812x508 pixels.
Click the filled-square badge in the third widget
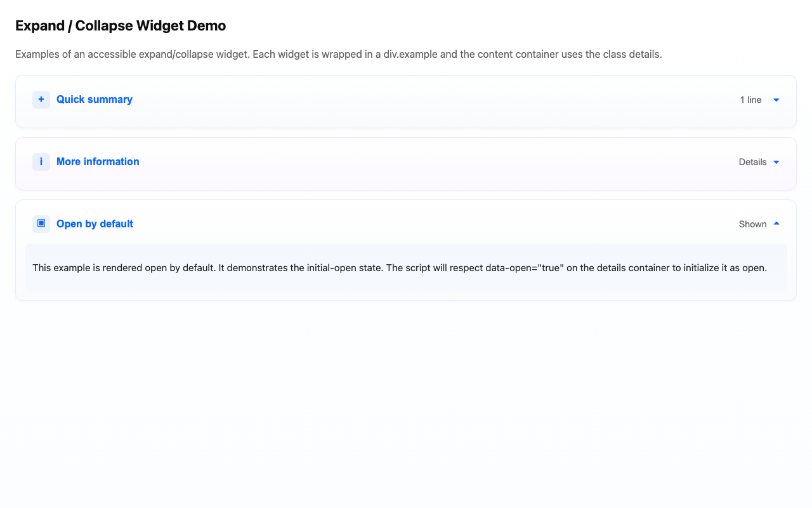41,224
